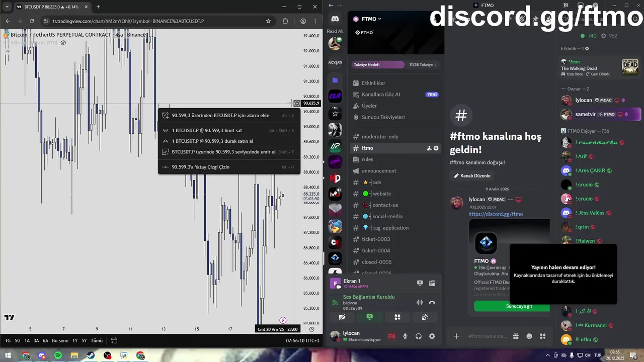Open go-to-date calendar icon on chart
Viewport: 644px width, 362px height.
114,340
